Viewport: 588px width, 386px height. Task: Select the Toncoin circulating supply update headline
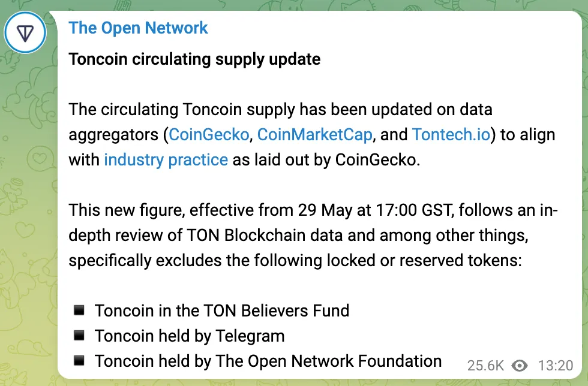pyautogui.click(x=195, y=59)
